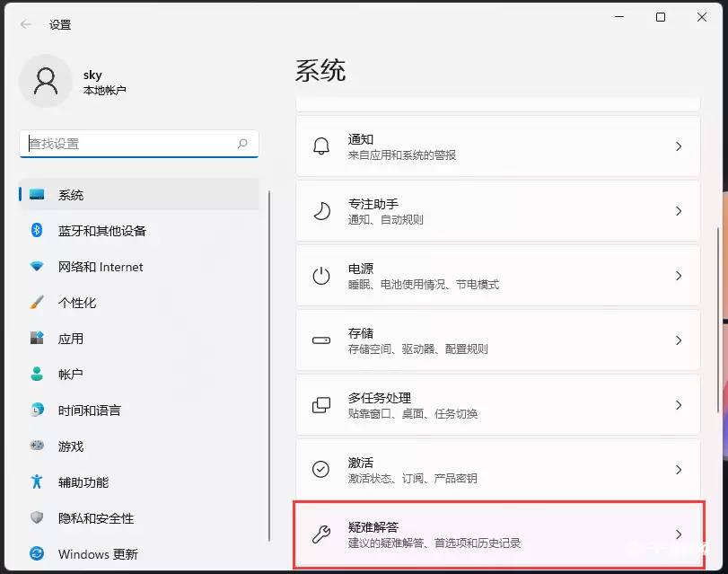Select the Network and Internet wifi icon
This screenshot has height=574, width=728.
(x=37, y=267)
